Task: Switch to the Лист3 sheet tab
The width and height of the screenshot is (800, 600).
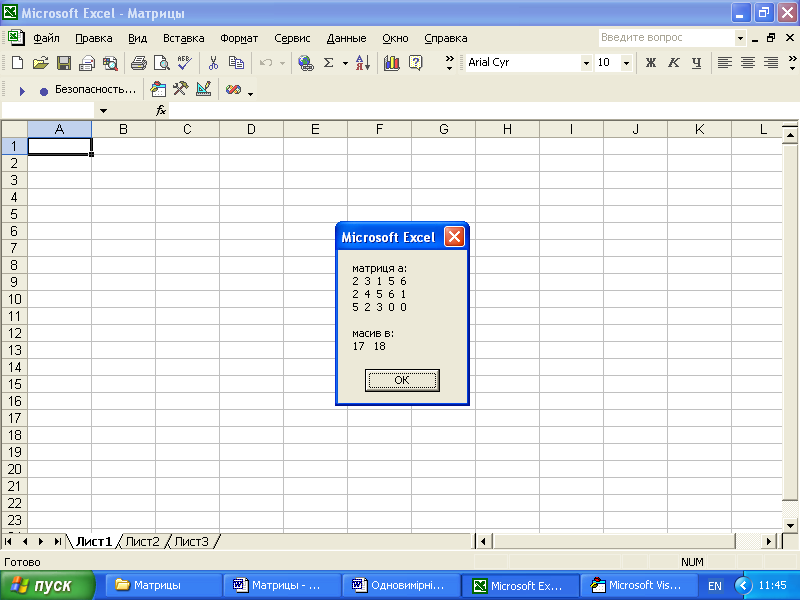Action: pos(191,541)
